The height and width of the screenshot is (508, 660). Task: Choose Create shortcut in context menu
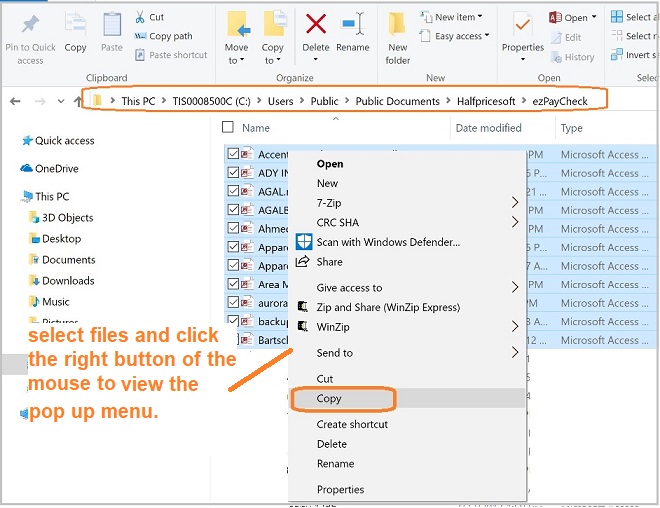352,425
